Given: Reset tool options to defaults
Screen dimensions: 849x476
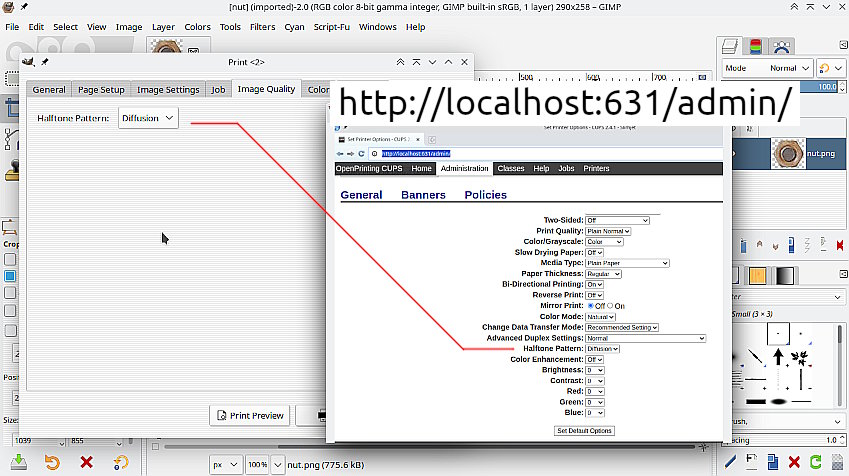Looking at the screenshot, I should [120, 462].
